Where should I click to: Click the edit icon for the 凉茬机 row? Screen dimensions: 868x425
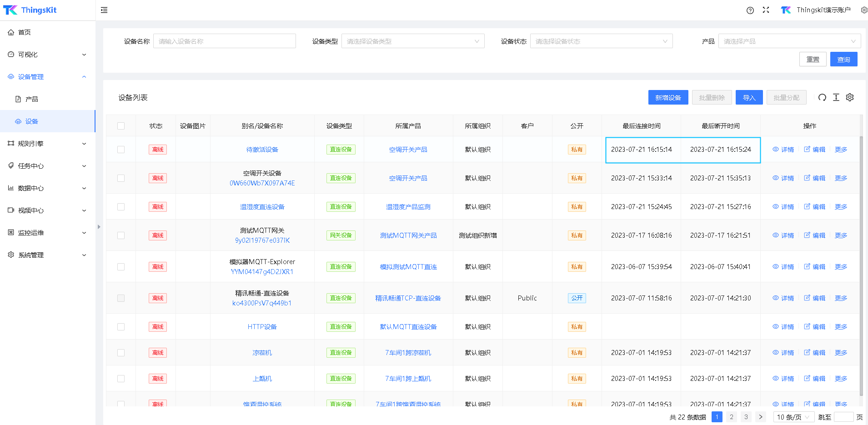click(x=807, y=352)
